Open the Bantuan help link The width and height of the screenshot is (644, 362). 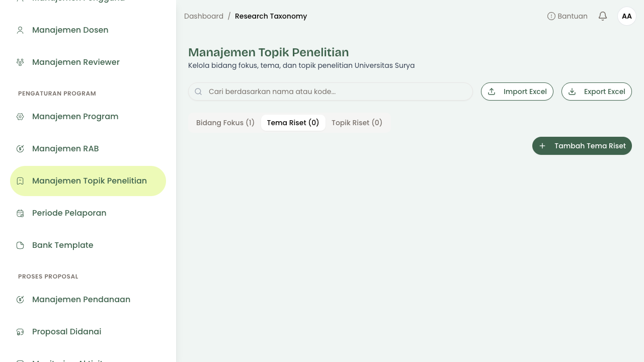(x=568, y=16)
